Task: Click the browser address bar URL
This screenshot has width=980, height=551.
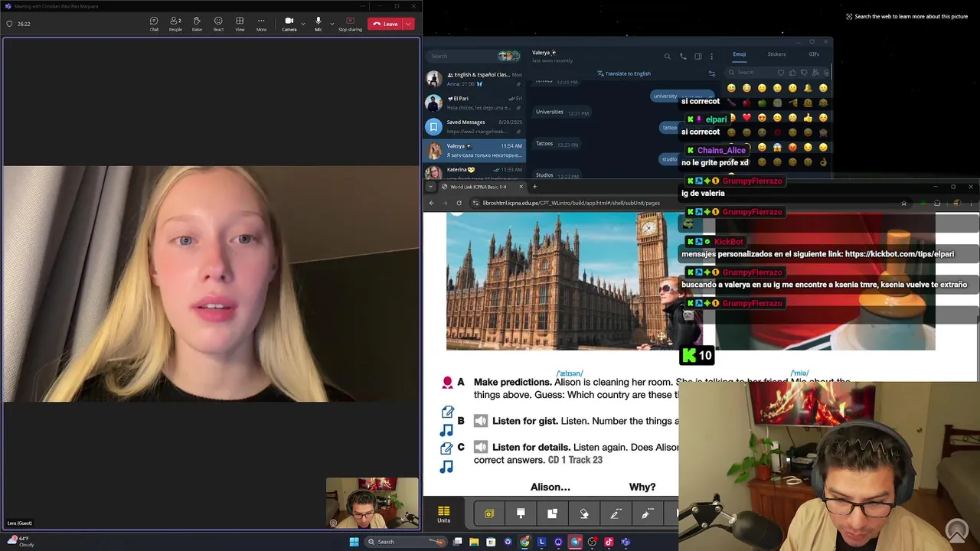Action: (x=570, y=203)
